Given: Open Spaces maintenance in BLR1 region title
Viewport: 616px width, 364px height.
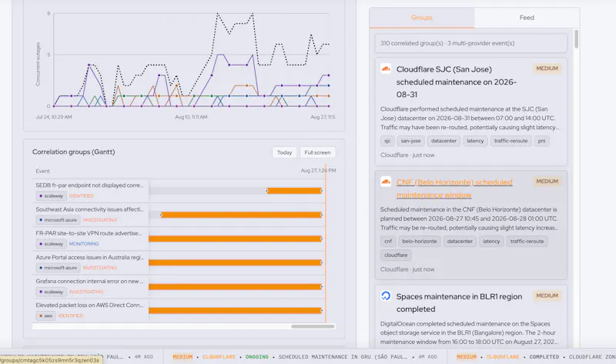Looking at the screenshot, I should (459, 302).
